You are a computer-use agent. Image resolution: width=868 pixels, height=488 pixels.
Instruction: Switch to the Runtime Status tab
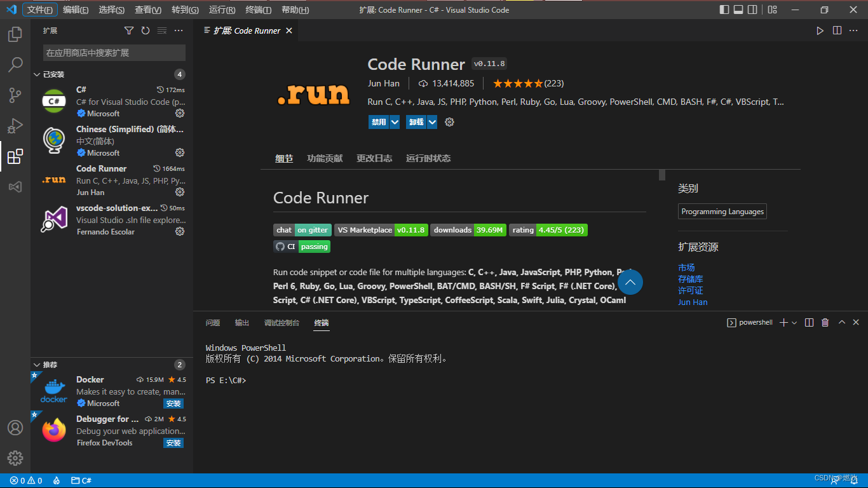tap(428, 158)
